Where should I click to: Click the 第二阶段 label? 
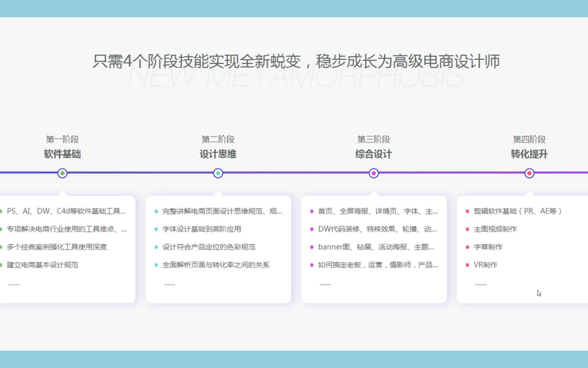218,139
